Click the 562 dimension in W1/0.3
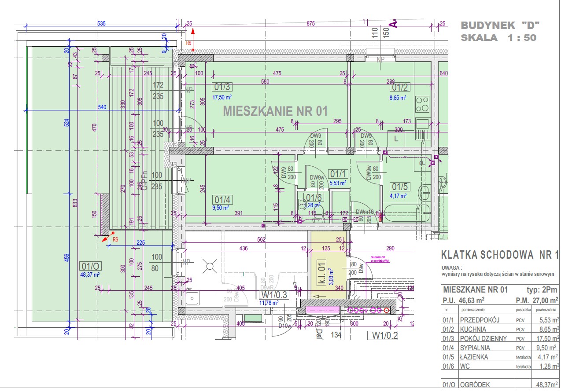This screenshot has height=392, width=561. [262, 239]
